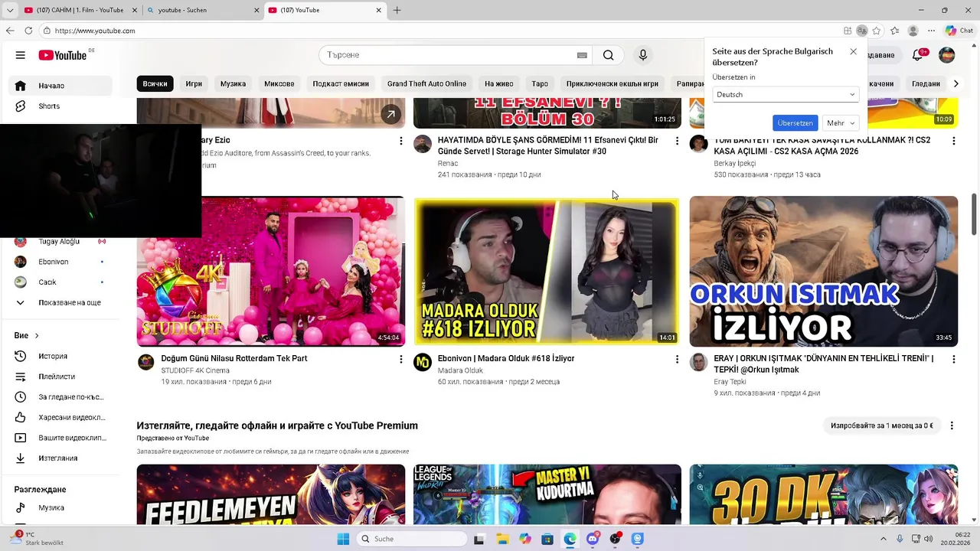Open the on-screen keyboard icon in search box

582,55
